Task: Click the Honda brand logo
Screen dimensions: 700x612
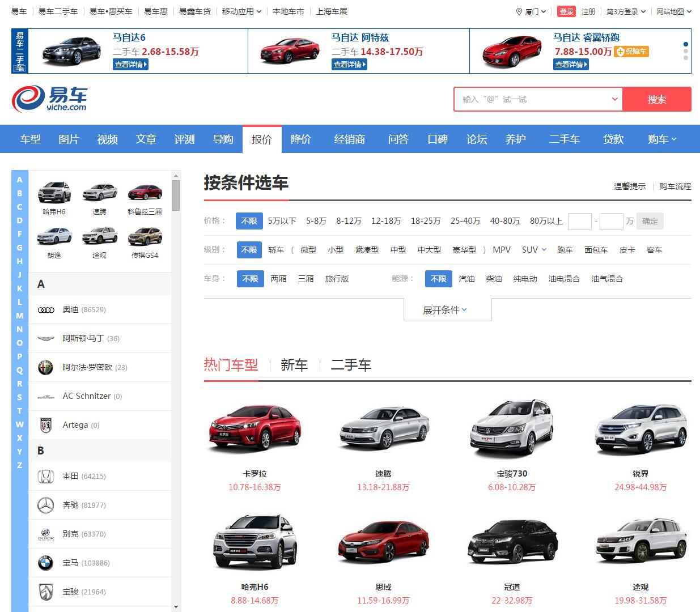Action: coord(46,477)
